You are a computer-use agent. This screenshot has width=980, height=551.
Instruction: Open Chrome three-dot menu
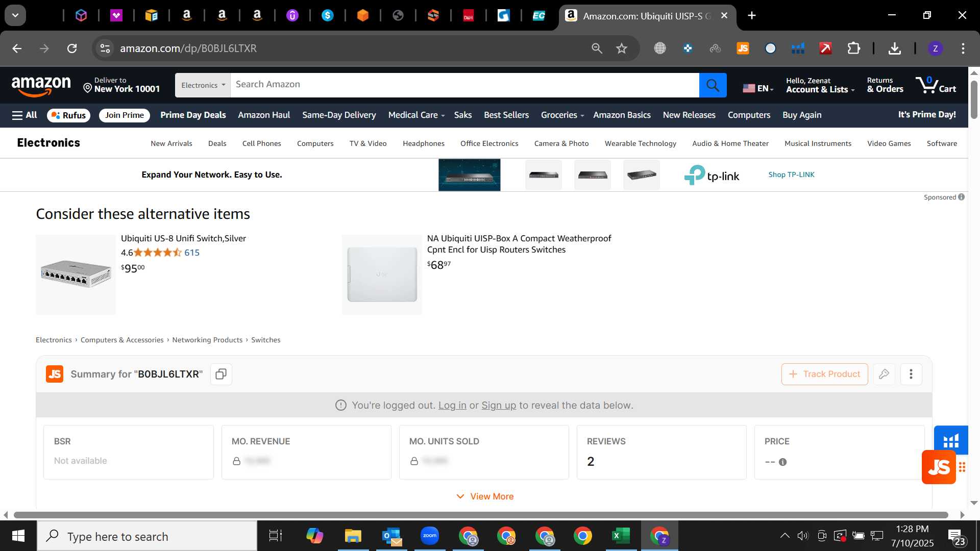coord(963,48)
